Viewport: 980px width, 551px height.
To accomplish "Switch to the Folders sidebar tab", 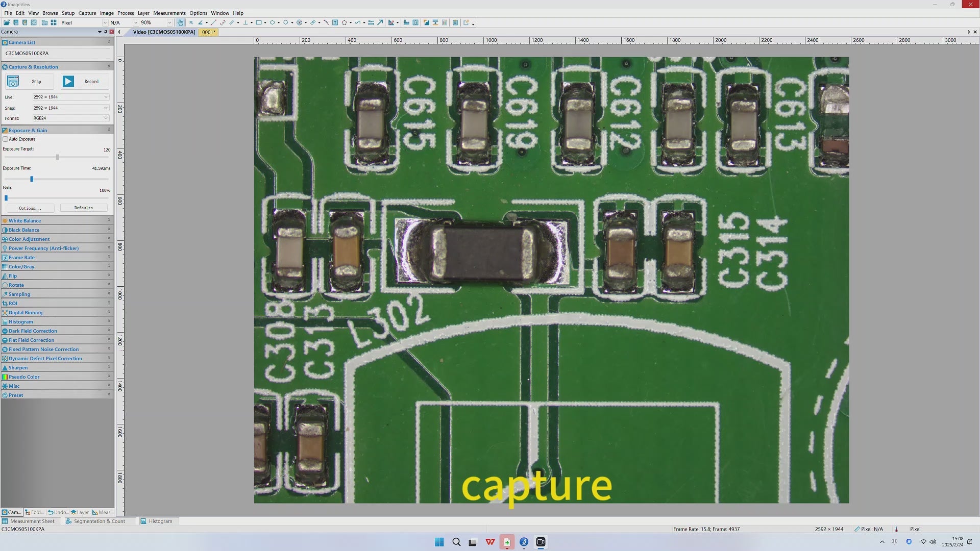I will click(35, 512).
